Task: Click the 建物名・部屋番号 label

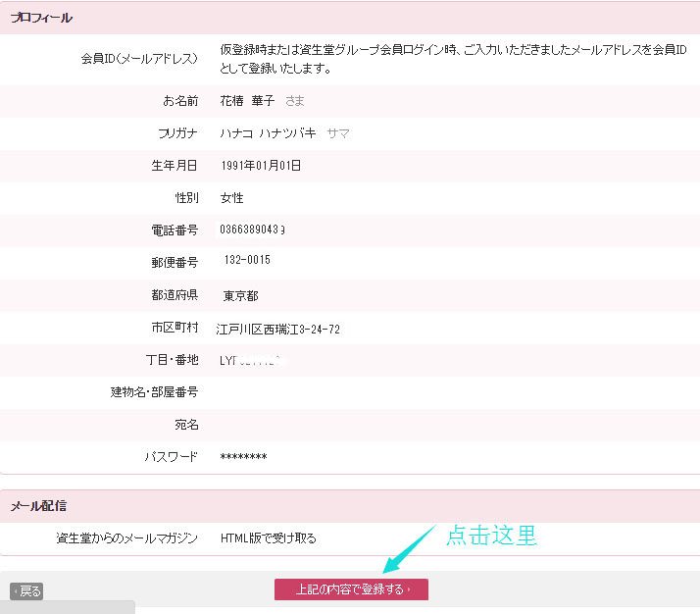Action: click(154, 392)
